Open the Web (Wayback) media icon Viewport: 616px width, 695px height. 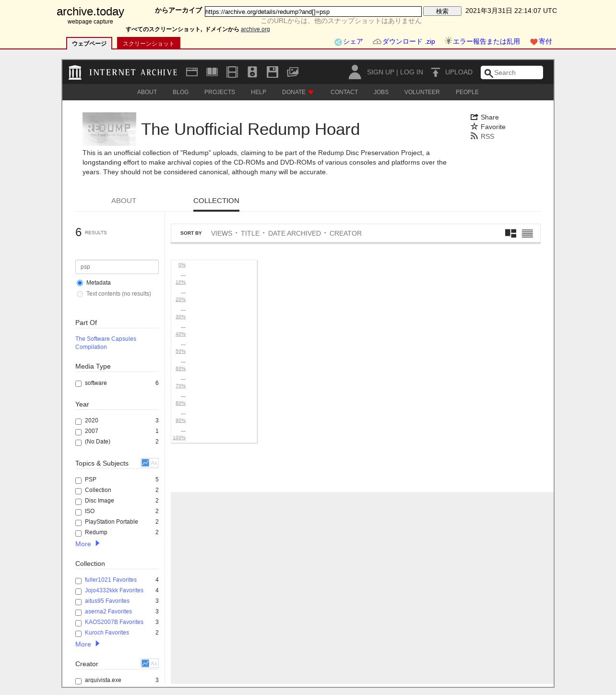point(192,72)
